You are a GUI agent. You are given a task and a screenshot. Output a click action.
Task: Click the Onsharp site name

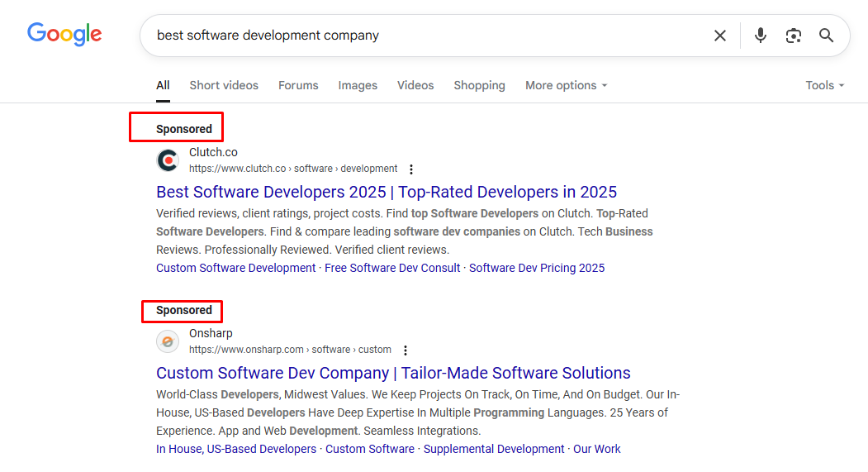pos(211,333)
